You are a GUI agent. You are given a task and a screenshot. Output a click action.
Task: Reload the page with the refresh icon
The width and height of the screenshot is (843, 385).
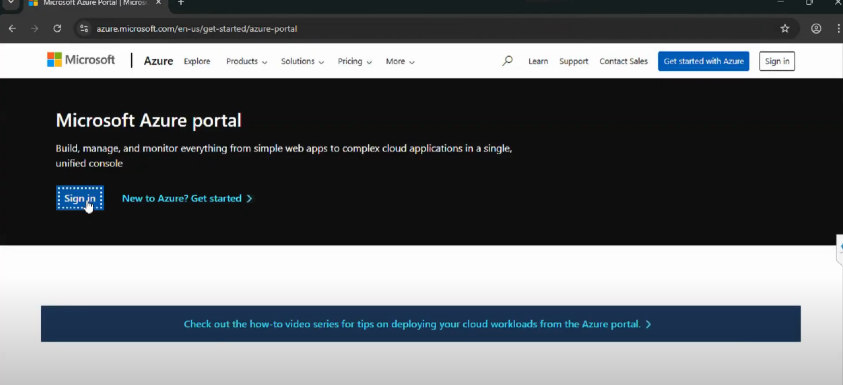[57, 28]
